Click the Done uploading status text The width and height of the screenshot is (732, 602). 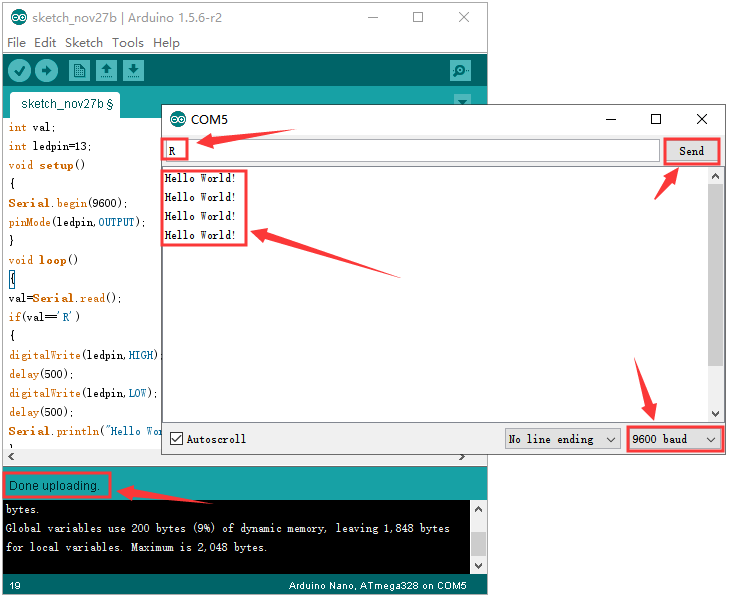coord(55,486)
